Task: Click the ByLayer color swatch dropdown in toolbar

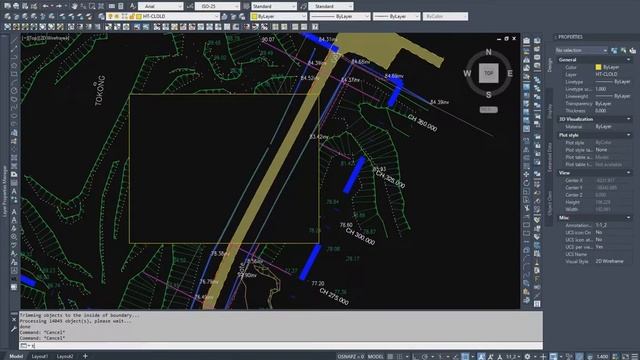Action: (x=279, y=16)
